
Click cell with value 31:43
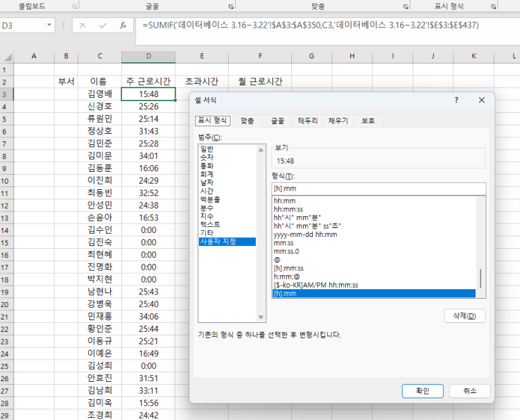pos(148,131)
